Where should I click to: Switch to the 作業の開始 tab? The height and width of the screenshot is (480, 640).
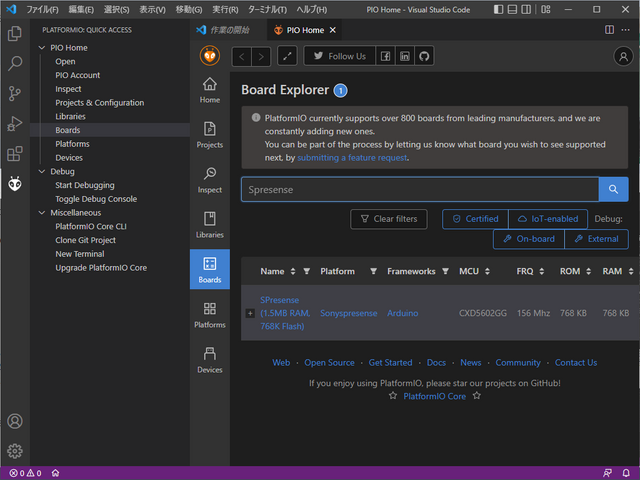point(223,30)
